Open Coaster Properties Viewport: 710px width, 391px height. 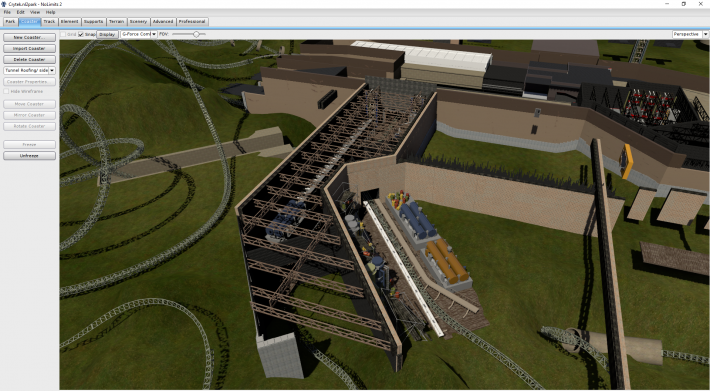29,82
